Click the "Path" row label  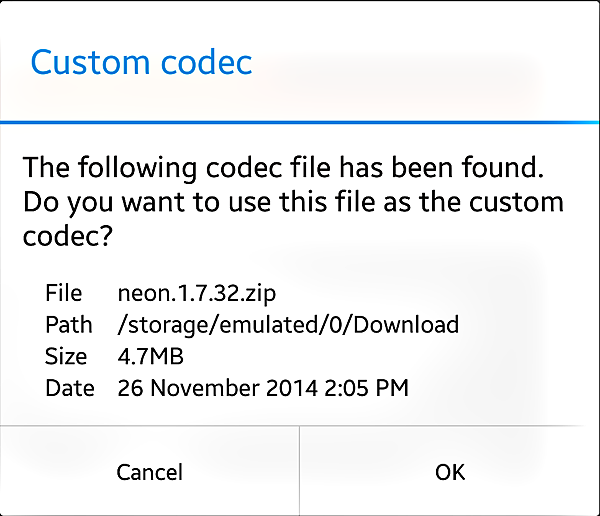pyautogui.click(x=69, y=325)
